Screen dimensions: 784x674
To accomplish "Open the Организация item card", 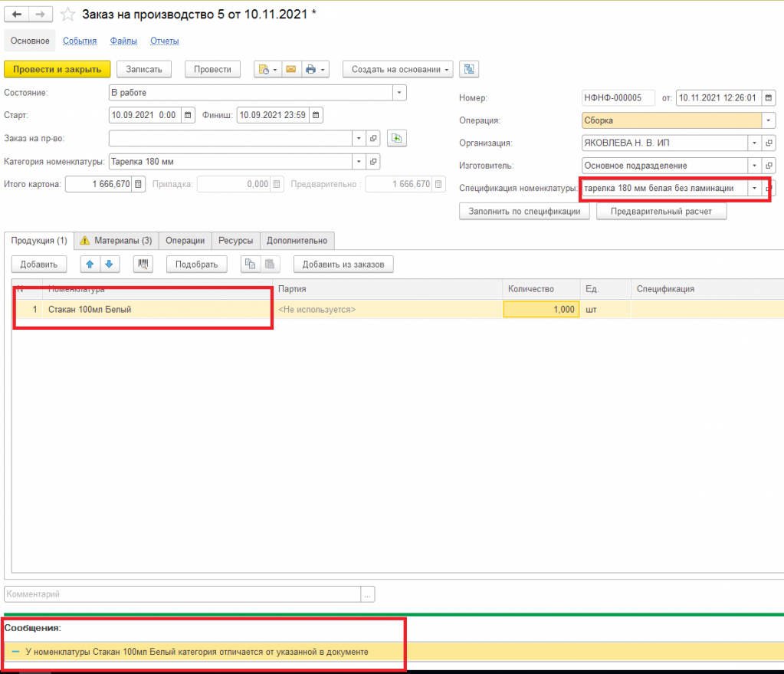I will (769, 143).
